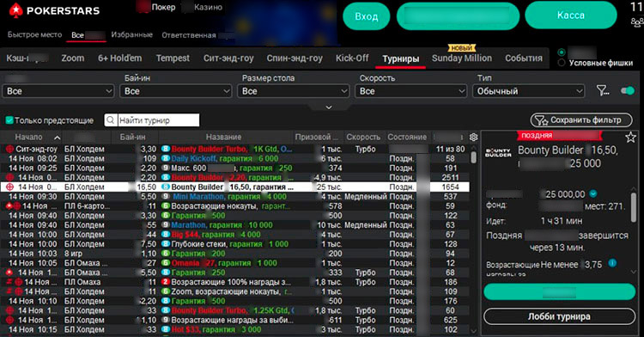Click the PokerStars red spade logo
Viewport: 644px width, 337px height.
[15, 9]
